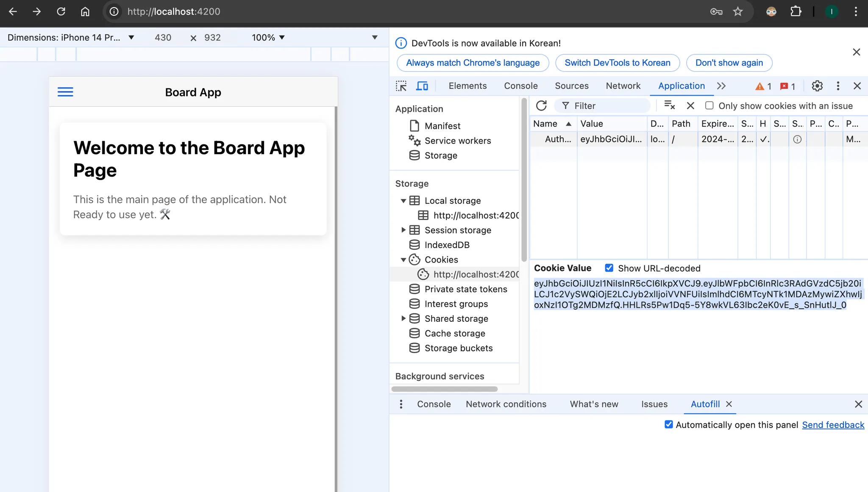Screen dimensions: 868x492
Task: Bookmark page with star icon
Action: pyautogui.click(x=738, y=11)
